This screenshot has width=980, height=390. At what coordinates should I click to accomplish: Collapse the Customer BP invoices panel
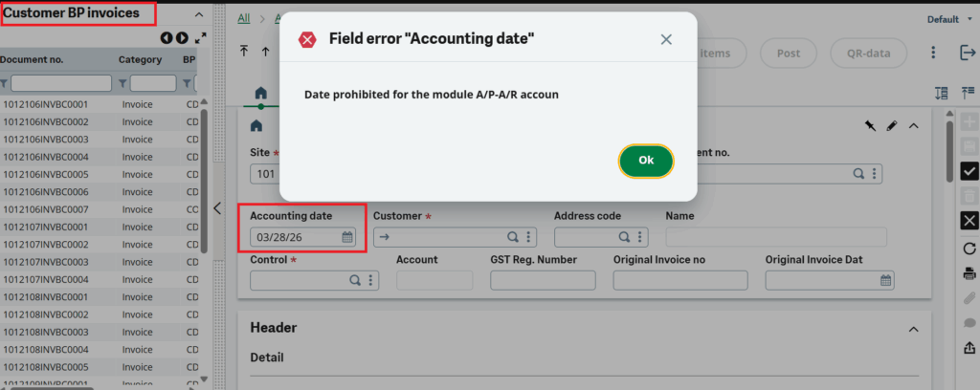tap(198, 14)
